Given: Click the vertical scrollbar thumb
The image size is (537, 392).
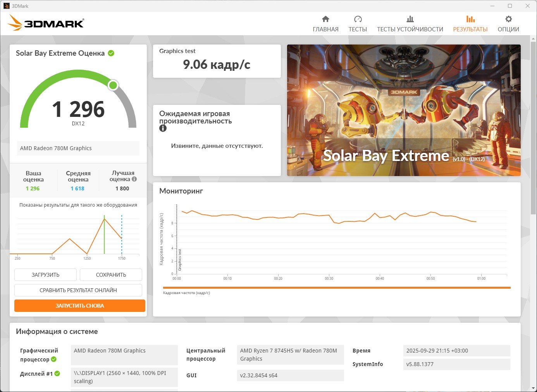Looking at the screenshot, I should 533,128.
